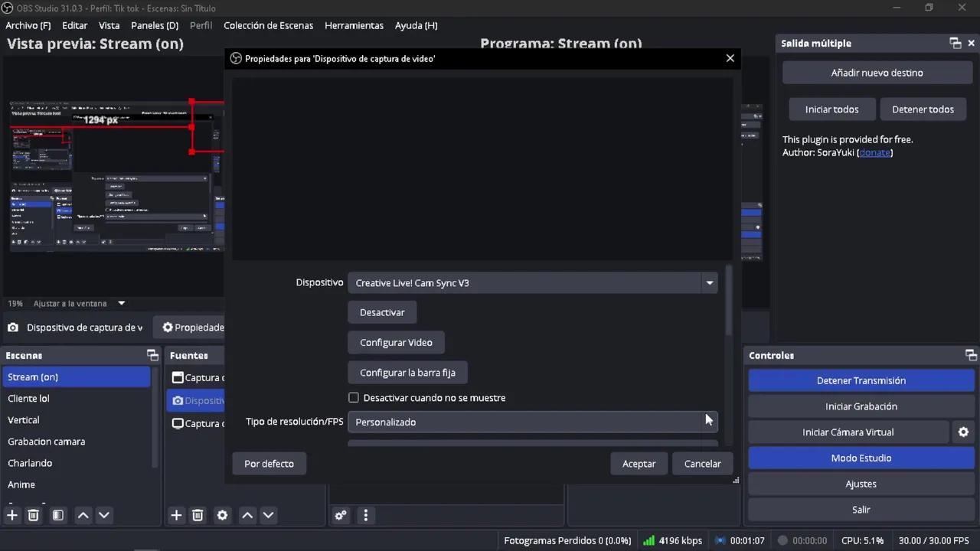Select the 'Cliente lol' scene
This screenshot has height=551, width=980.
tap(77, 399)
